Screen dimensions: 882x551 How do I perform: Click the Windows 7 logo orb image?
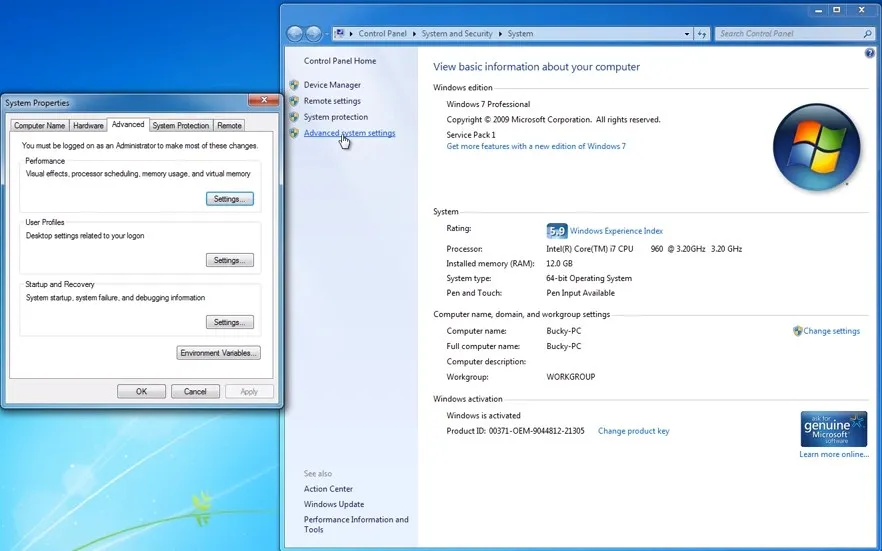point(816,147)
